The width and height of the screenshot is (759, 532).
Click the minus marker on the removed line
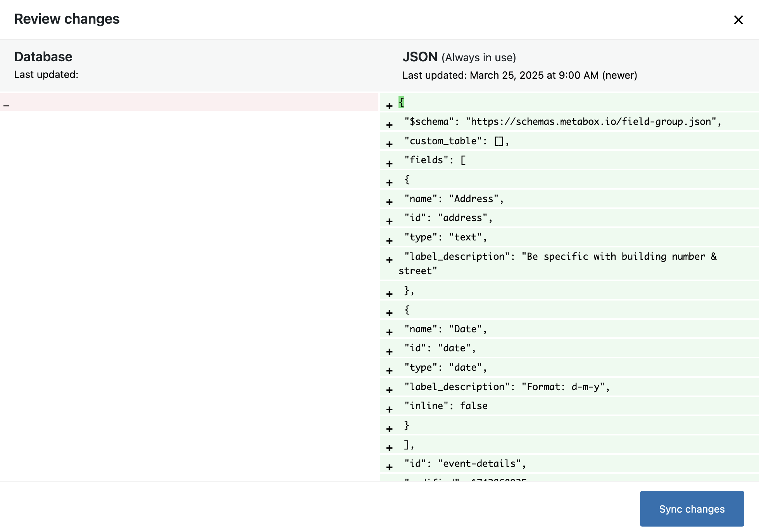click(6, 105)
